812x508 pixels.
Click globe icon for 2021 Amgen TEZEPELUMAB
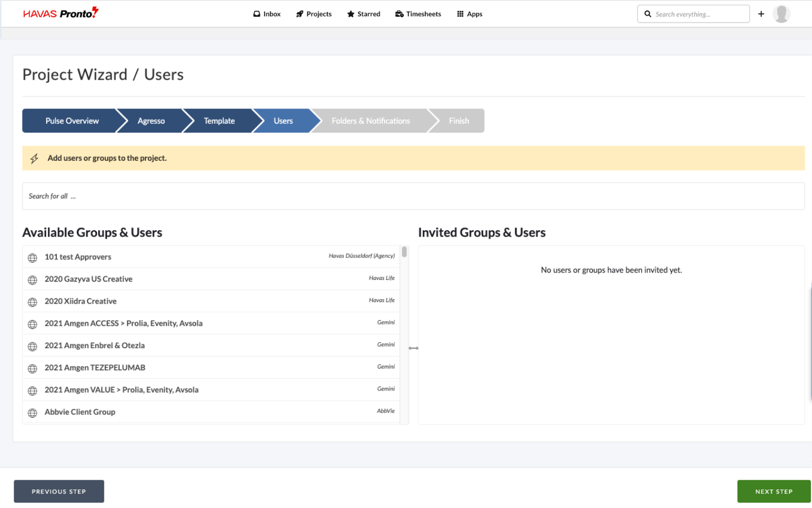point(33,369)
